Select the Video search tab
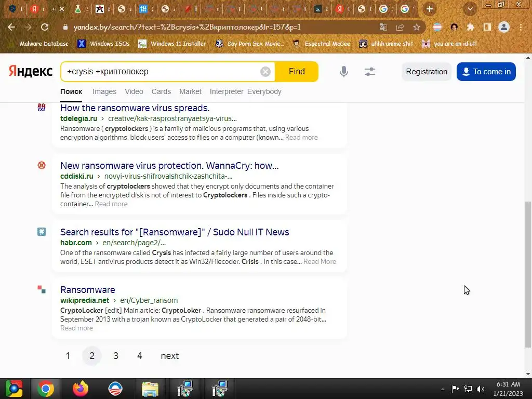532x399 pixels. pyautogui.click(x=134, y=91)
